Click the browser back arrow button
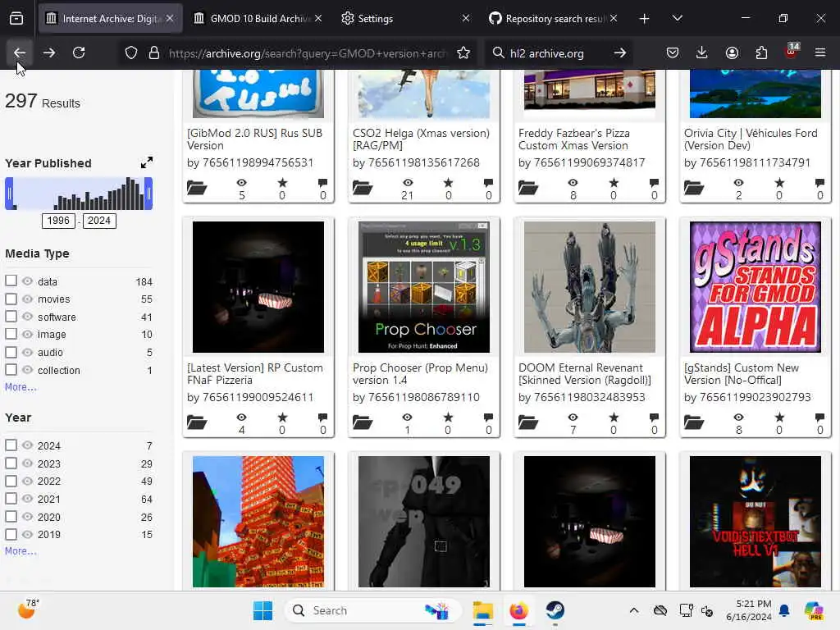The height and width of the screenshot is (630, 840). [20, 52]
